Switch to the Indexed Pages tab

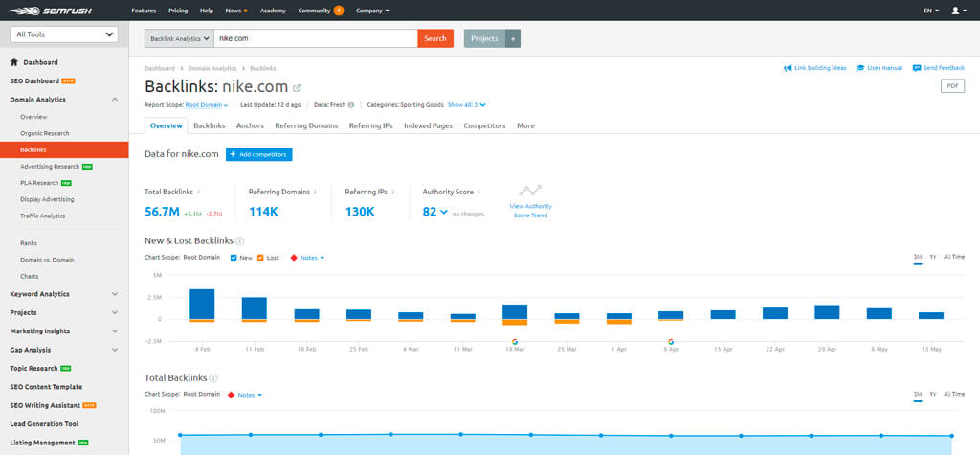(x=428, y=125)
